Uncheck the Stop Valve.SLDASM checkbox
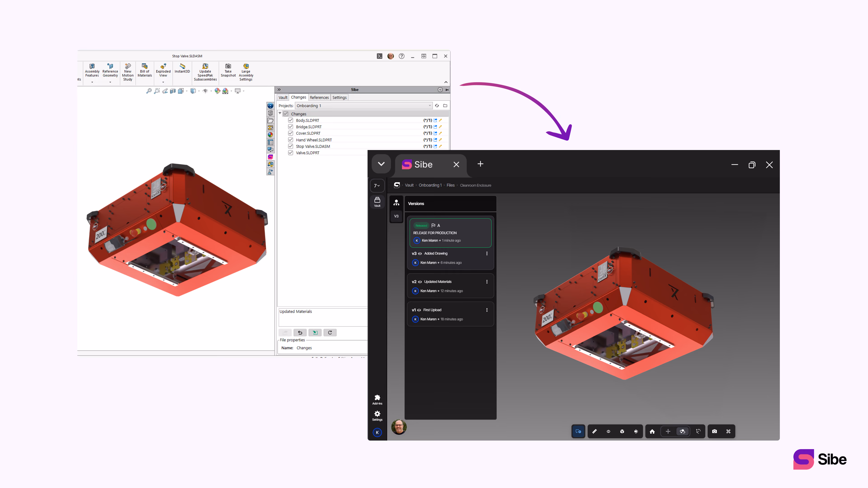Screen dimensions: 868x488 coord(290,146)
